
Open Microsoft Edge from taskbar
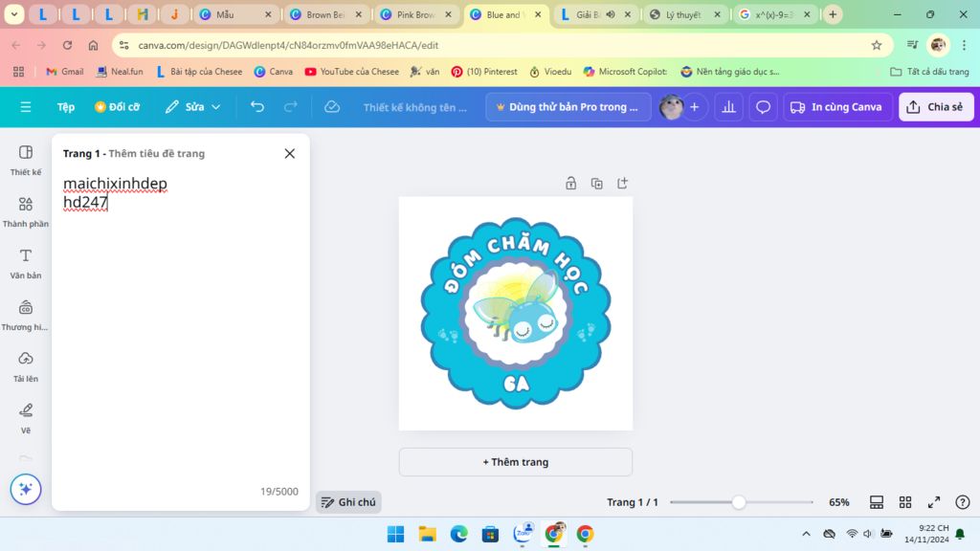pos(458,534)
